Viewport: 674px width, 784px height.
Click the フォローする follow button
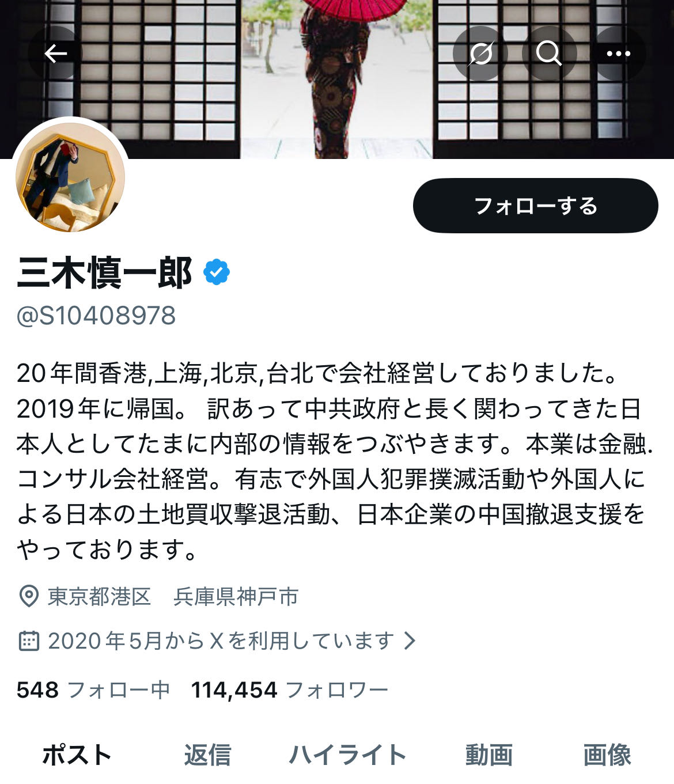click(x=535, y=206)
